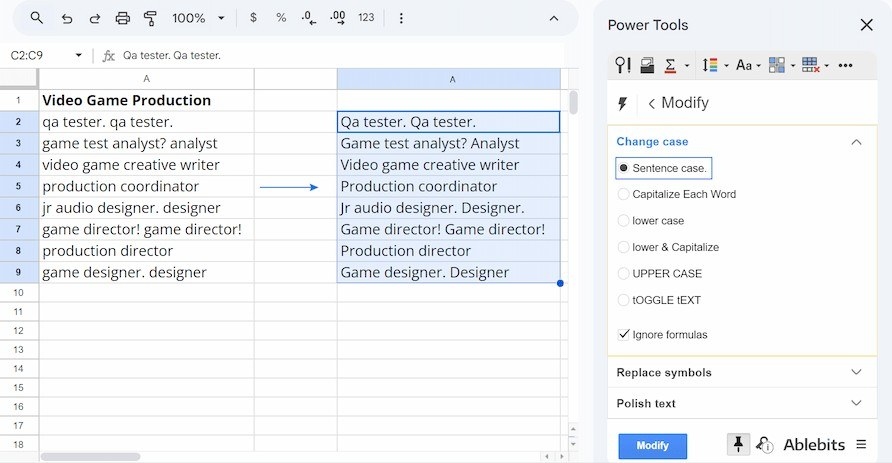The width and height of the screenshot is (892, 463).
Task: Open the toolbar three-dot more menu
Action: click(401, 18)
